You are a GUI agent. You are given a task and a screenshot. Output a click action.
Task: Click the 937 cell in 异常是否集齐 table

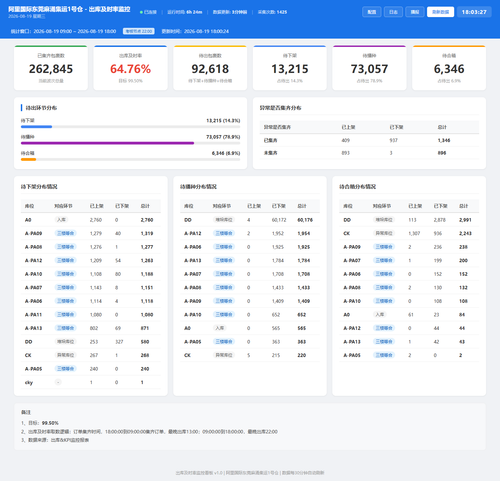click(394, 140)
